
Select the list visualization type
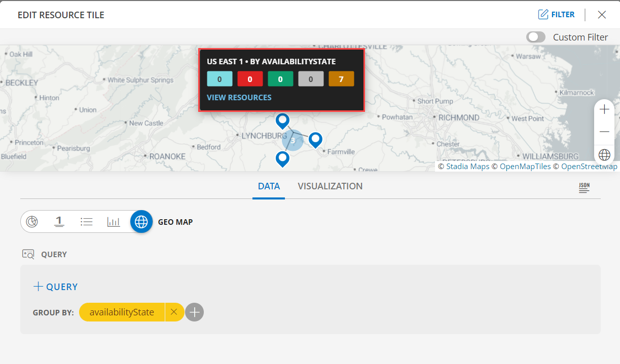point(86,221)
